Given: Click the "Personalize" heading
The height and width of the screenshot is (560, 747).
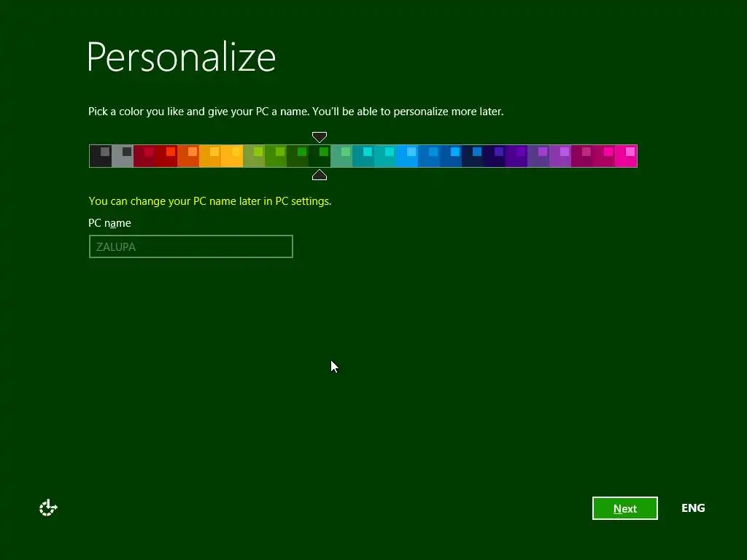Looking at the screenshot, I should coord(182,57).
